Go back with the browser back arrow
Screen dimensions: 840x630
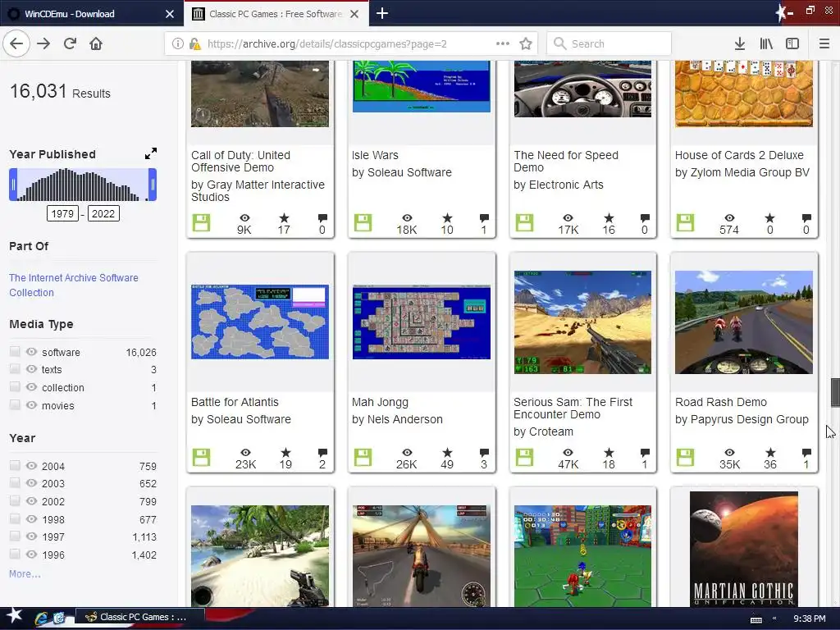[16, 43]
